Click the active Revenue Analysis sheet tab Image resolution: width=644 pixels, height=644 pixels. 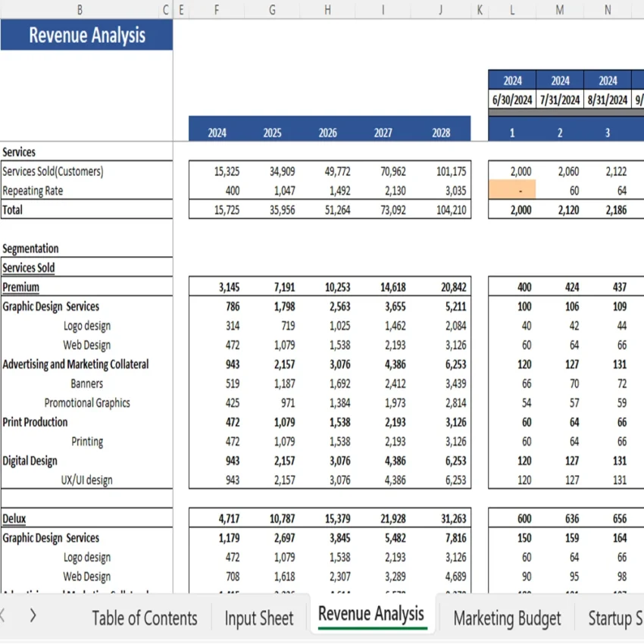[x=371, y=614]
